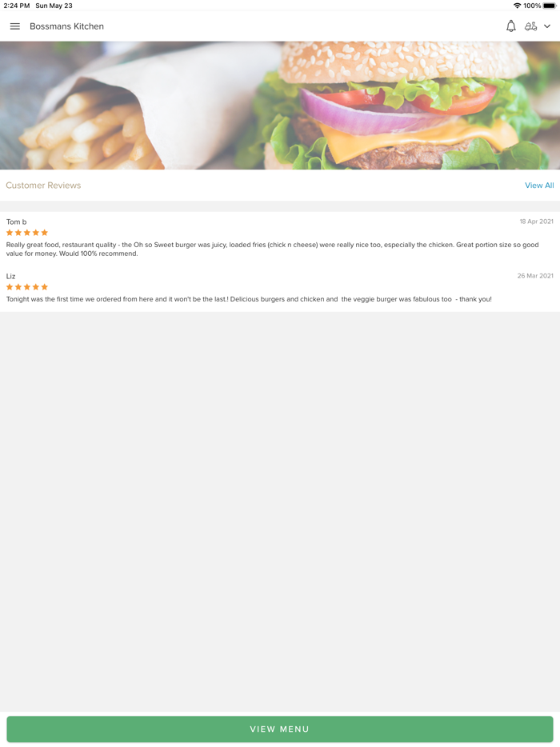Select the delivery scooter icon
Image resolution: width=560 pixels, height=747 pixels.
[530, 26]
